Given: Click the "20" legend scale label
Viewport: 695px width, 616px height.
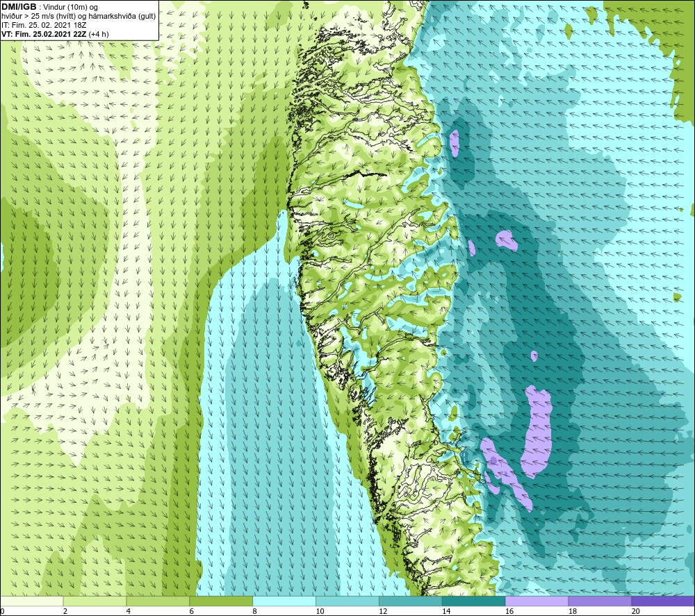Looking at the screenshot, I should tap(636, 611).
